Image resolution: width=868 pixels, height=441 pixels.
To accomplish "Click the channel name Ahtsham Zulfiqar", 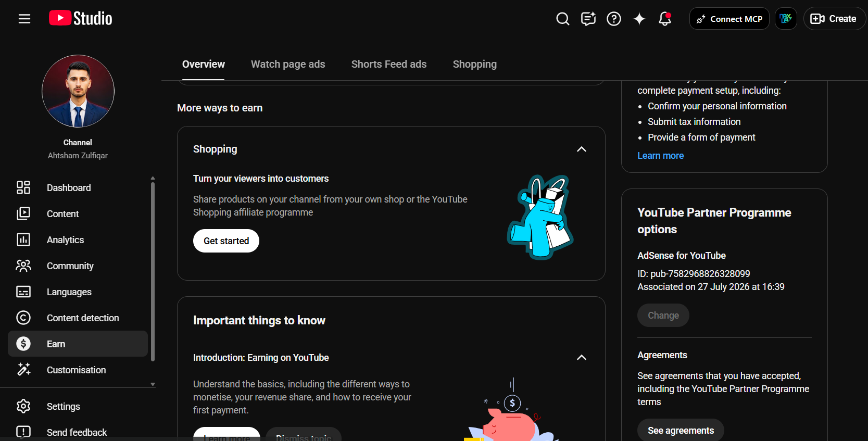I will coord(78,156).
